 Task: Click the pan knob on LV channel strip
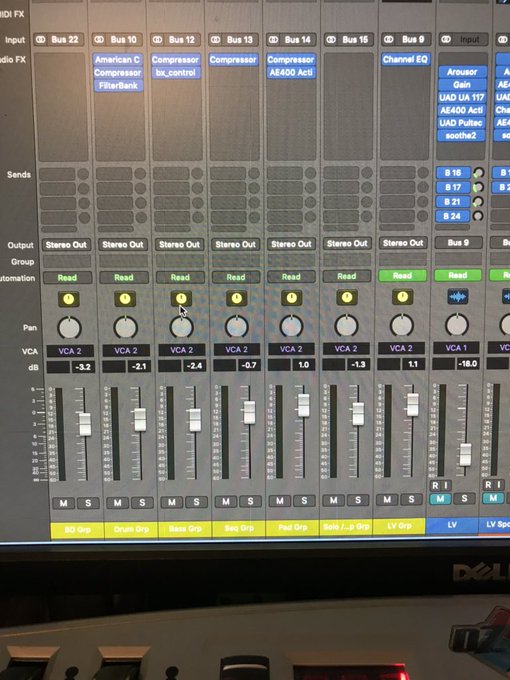(457, 325)
